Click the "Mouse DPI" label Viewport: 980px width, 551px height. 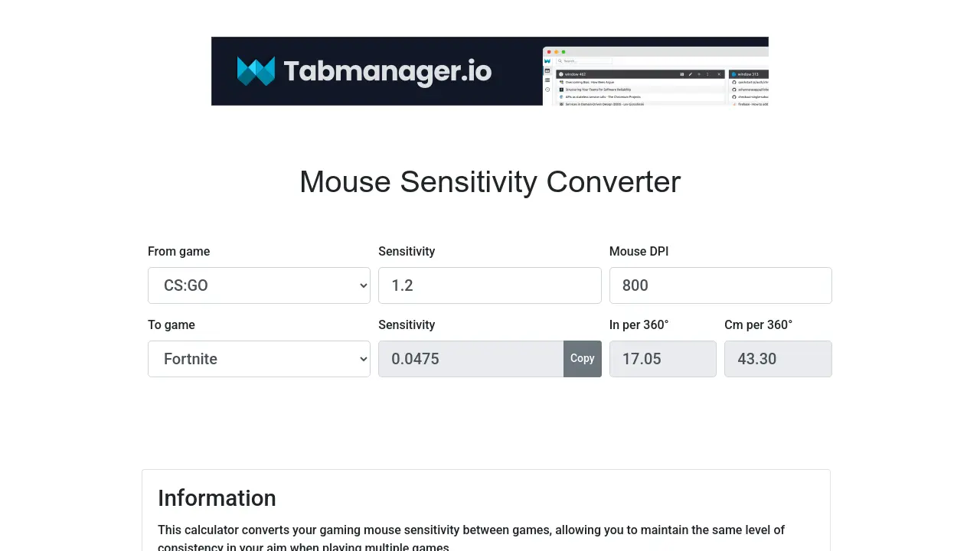click(639, 252)
